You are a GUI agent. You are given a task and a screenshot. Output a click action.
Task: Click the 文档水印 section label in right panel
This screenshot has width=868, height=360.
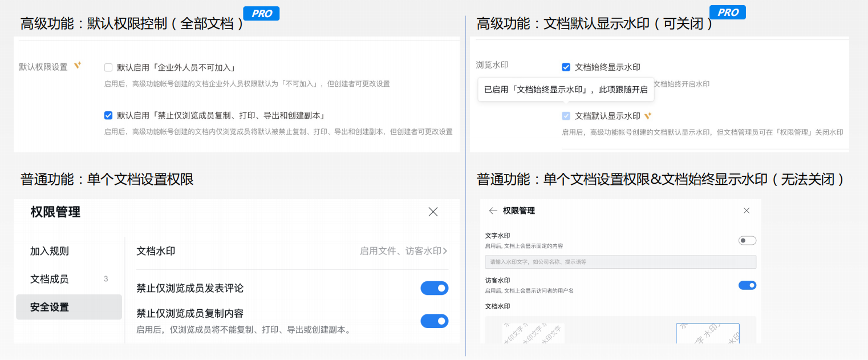point(497,306)
